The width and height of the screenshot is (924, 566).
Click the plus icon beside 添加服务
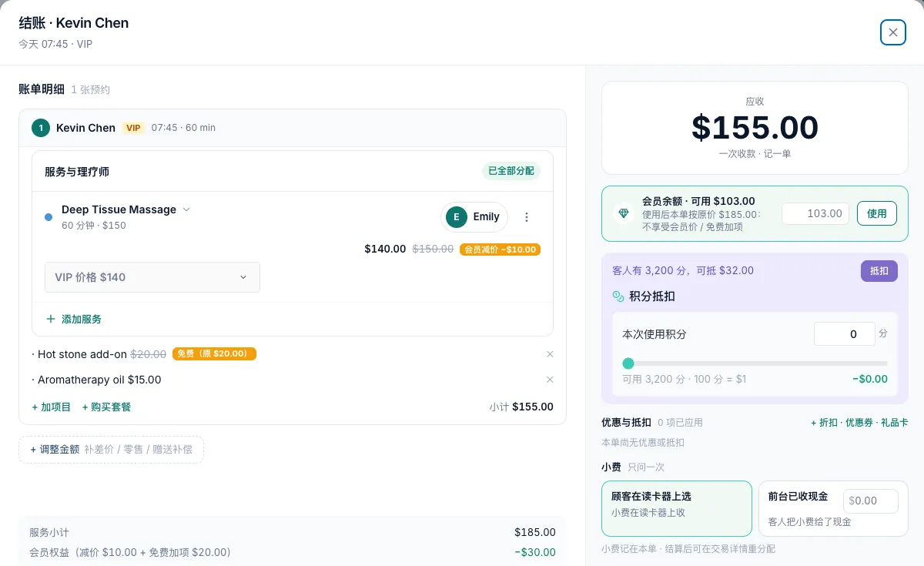(51, 319)
